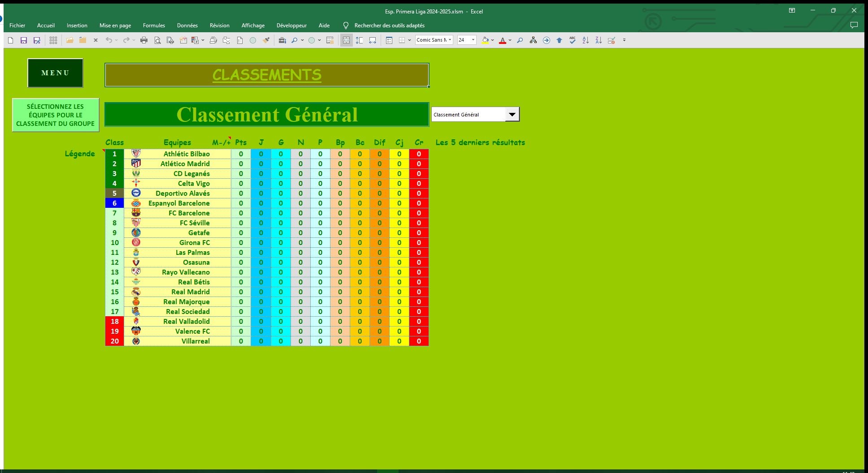This screenshot has width=868, height=473.
Task: Click rank 6 blue cell for Espanyol
Action: [x=114, y=203]
